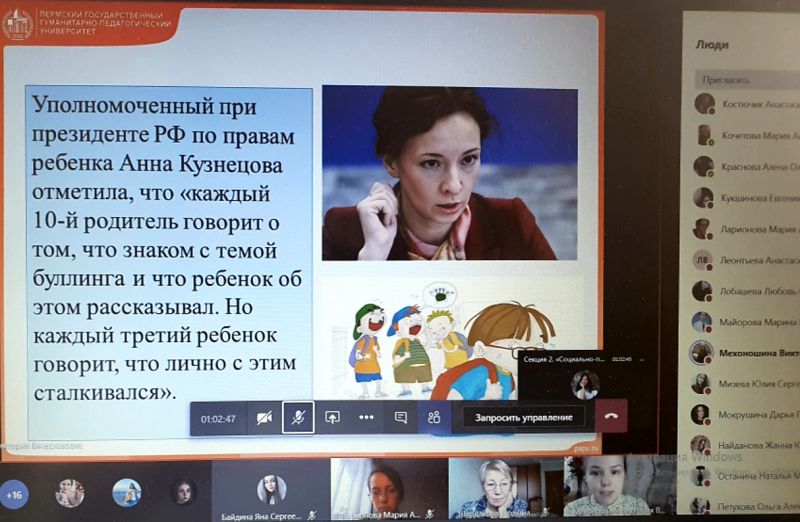Hang up with the red phone button
The image size is (800, 522).
(x=611, y=416)
